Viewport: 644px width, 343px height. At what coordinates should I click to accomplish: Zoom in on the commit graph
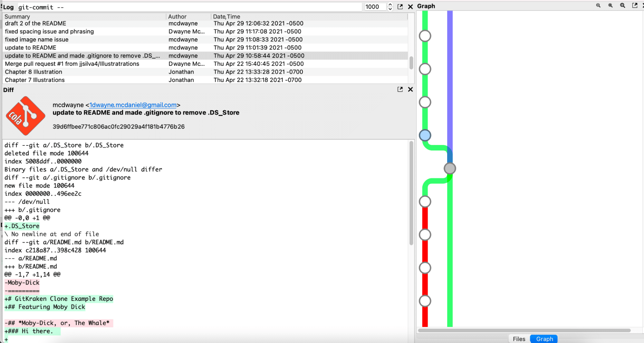tap(610, 5)
